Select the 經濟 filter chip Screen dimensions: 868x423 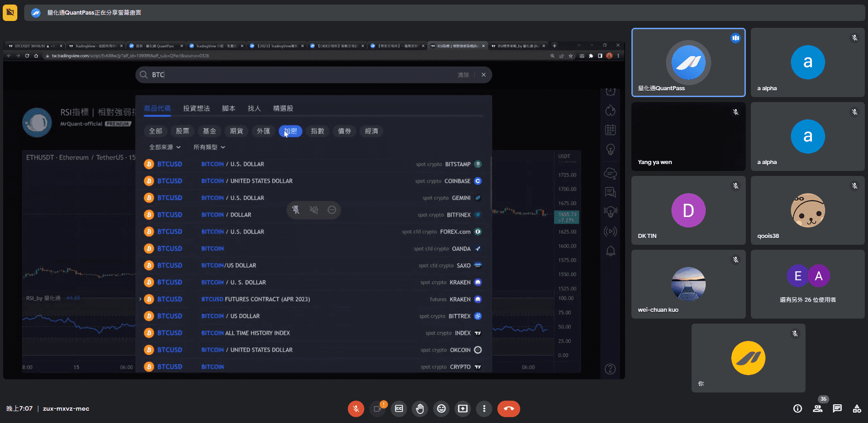point(372,131)
